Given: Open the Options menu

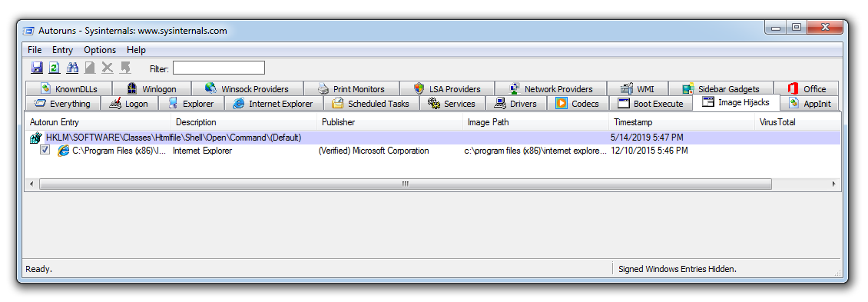Looking at the screenshot, I should [100, 50].
